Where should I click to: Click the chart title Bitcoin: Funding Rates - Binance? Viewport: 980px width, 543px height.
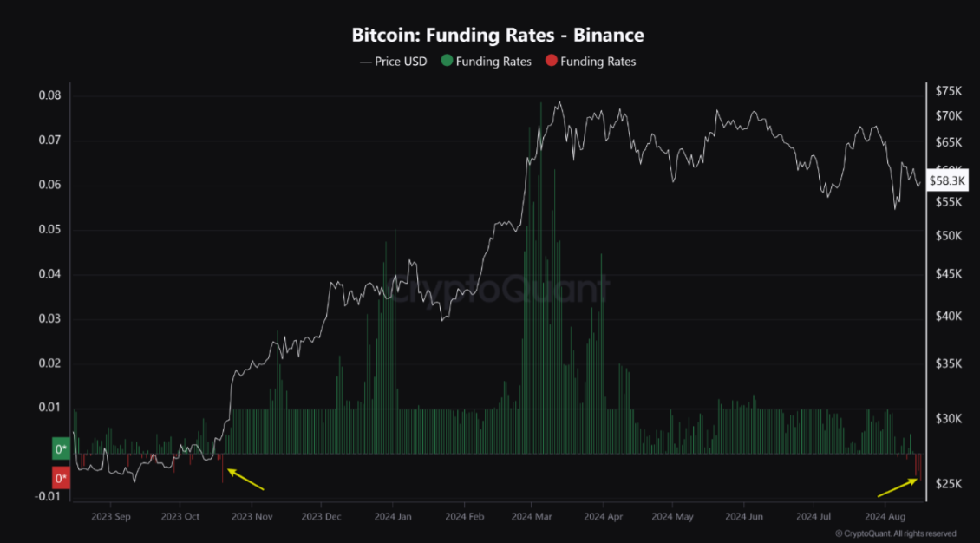coord(498,36)
